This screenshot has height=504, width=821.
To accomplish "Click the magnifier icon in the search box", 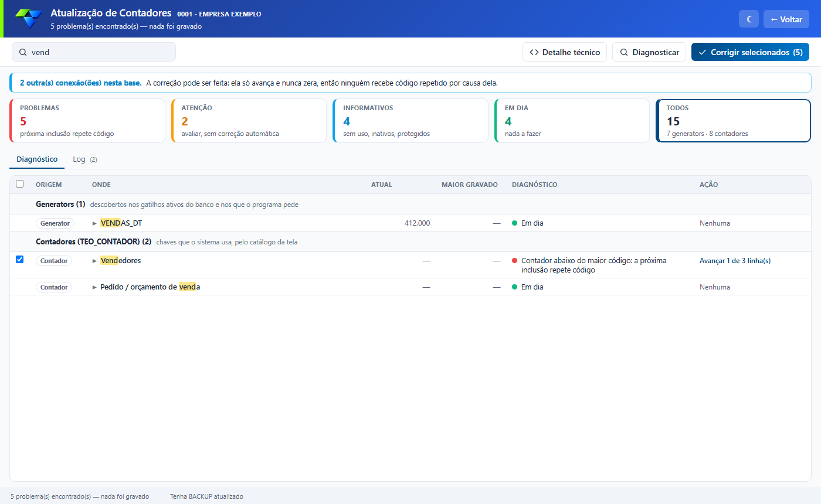I will point(23,52).
